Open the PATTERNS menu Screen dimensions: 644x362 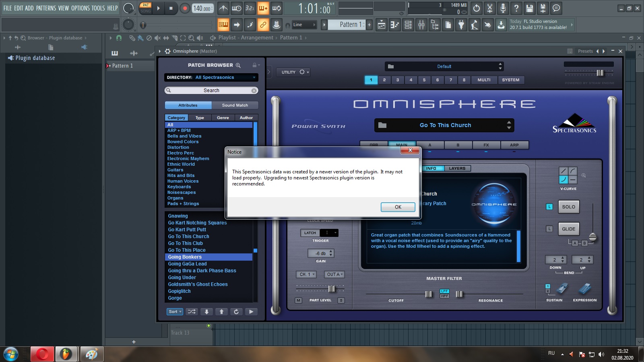46,8
